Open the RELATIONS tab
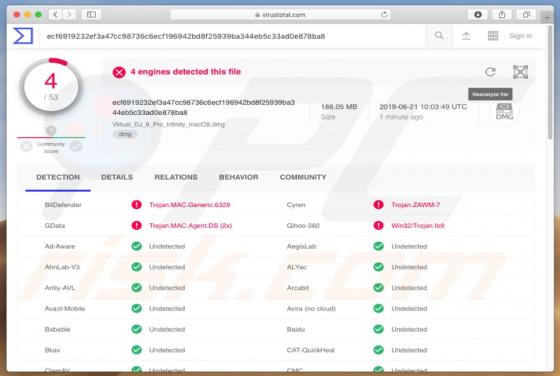 (176, 177)
